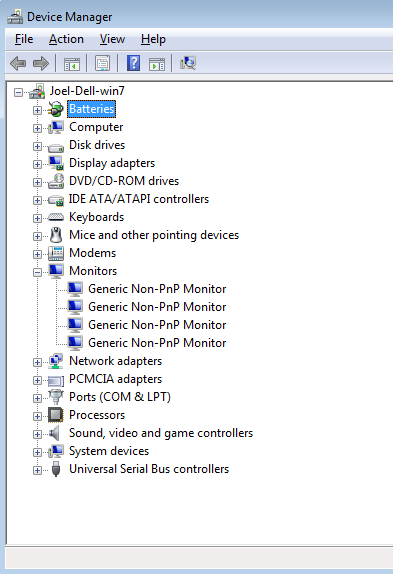Collapse the Joel-Dell-win7 root node
The height and width of the screenshot is (574, 393).
tap(18, 92)
